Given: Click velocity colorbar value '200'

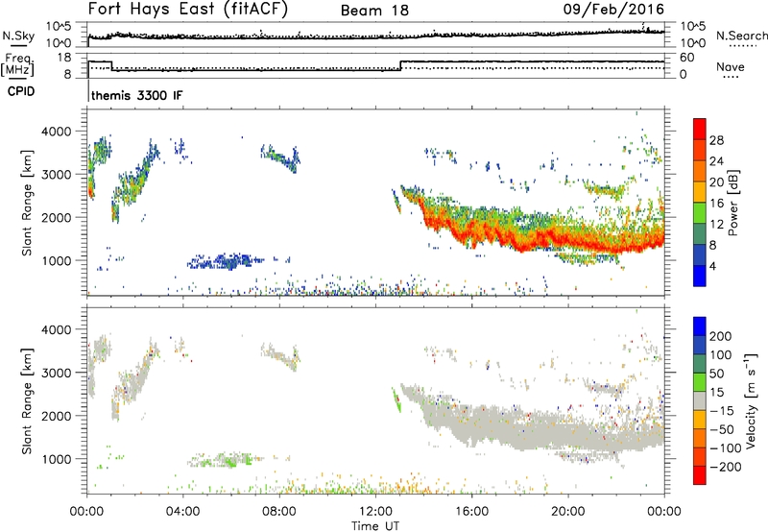Looking at the screenshot, I should [721, 336].
